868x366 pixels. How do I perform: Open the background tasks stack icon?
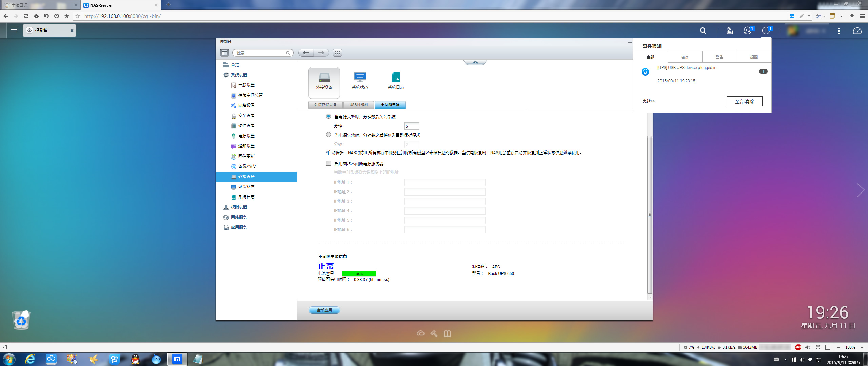pos(730,31)
